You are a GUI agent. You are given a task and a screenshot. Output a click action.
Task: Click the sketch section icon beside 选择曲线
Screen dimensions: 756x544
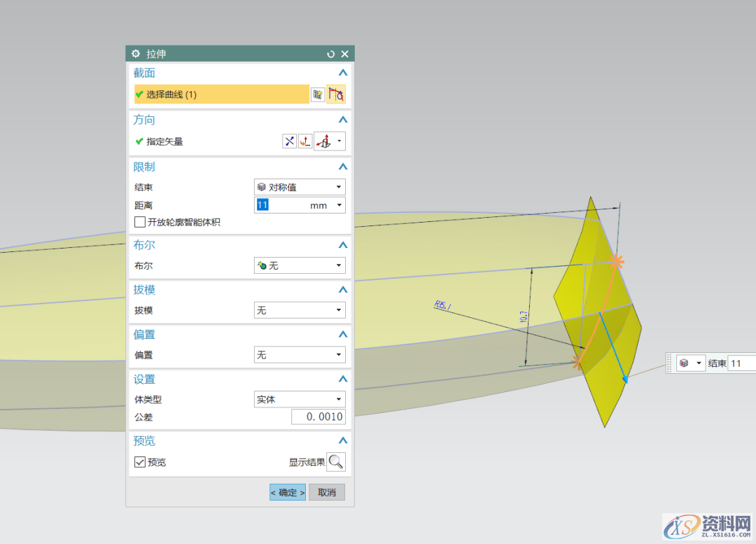tap(318, 95)
